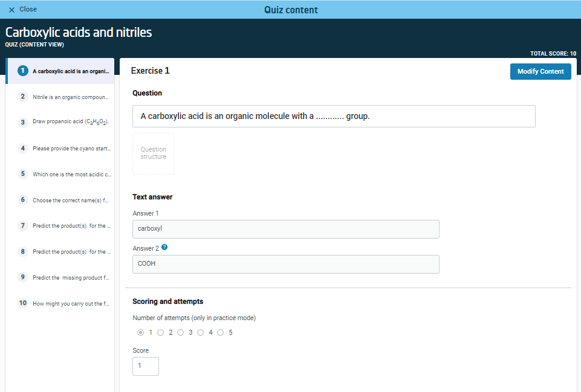Click the Score input field

(x=145, y=366)
